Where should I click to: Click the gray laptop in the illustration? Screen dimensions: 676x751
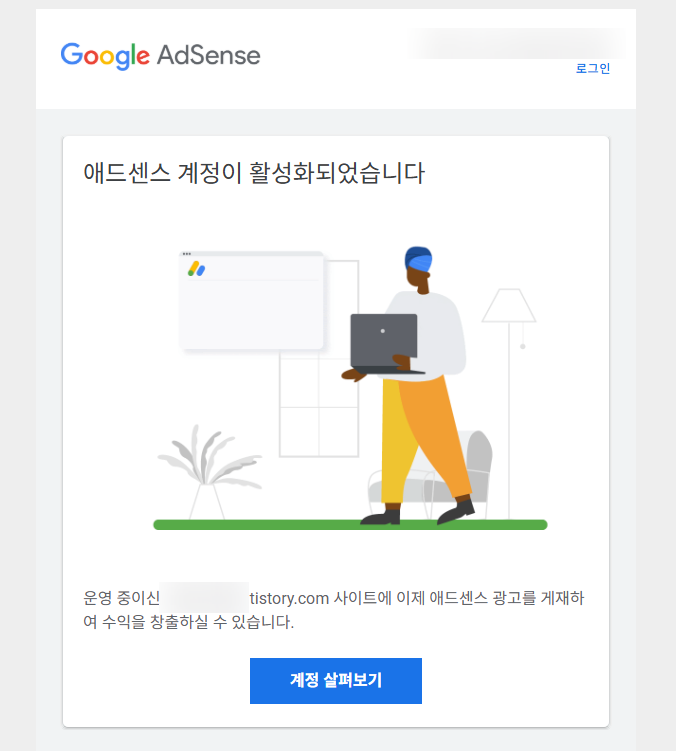tap(384, 343)
